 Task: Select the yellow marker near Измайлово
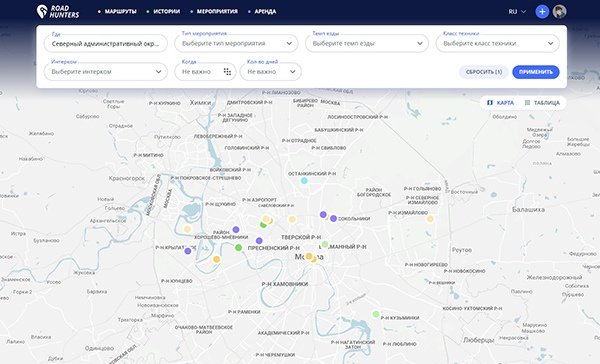click(x=430, y=219)
